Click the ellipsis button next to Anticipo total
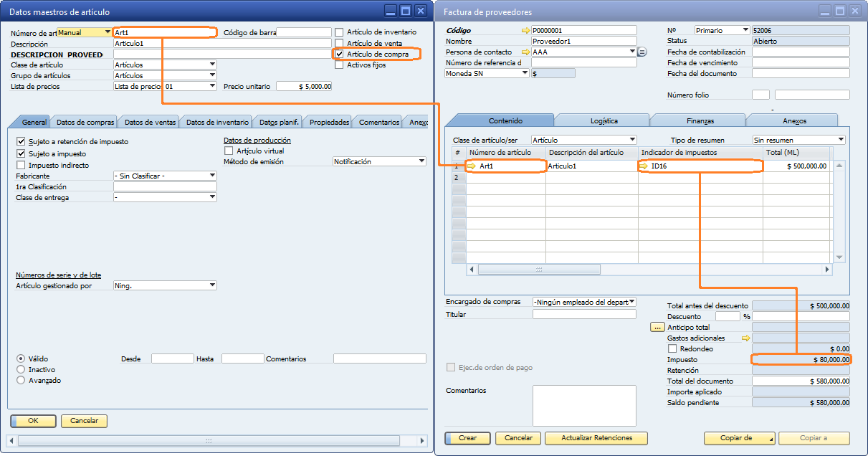The image size is (868, 456). 657,327
